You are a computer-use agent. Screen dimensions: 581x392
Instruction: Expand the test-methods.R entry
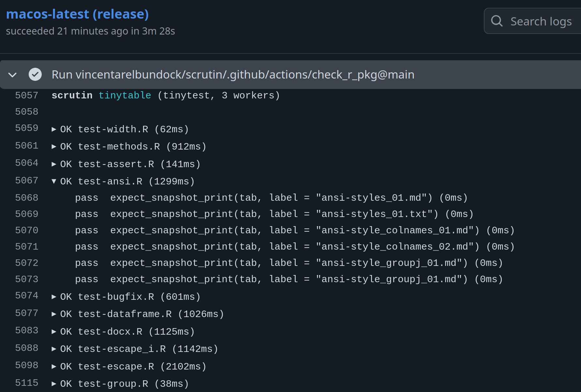click(54, 146)
